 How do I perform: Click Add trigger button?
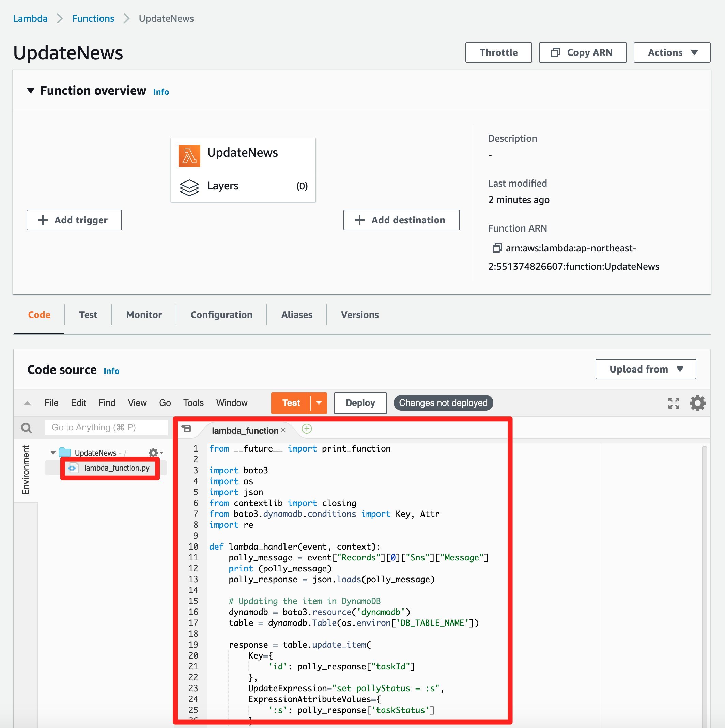[74, 220]
